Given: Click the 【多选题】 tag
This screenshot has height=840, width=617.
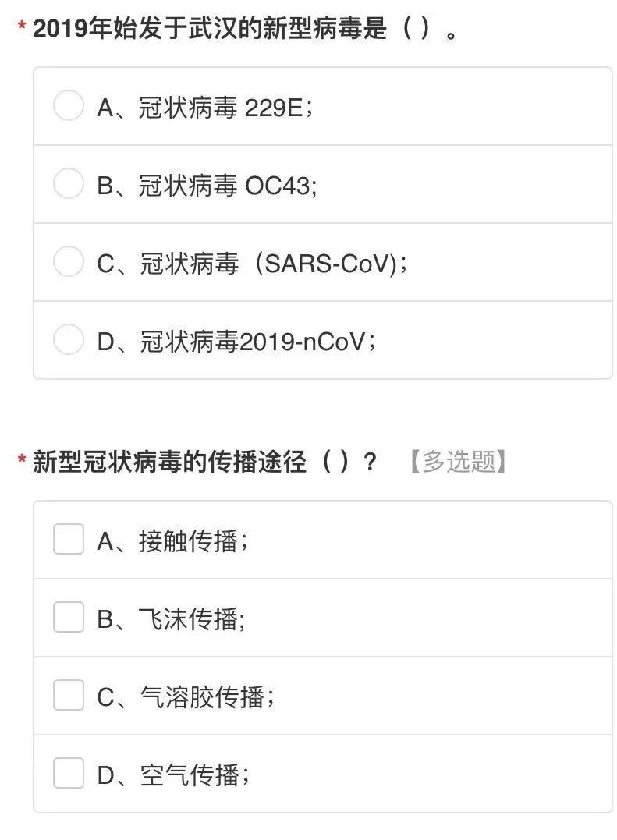Looking at the screenshot, I should 459,462.
